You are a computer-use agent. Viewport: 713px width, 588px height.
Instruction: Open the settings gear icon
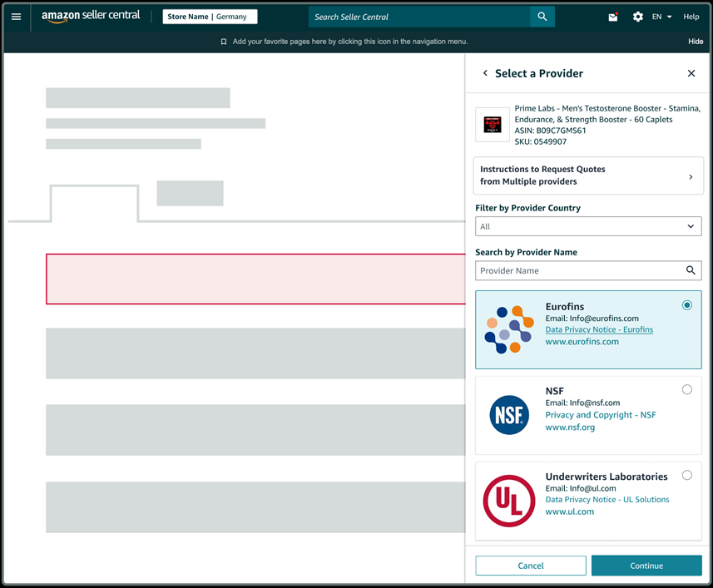click(x=638, y=17)
